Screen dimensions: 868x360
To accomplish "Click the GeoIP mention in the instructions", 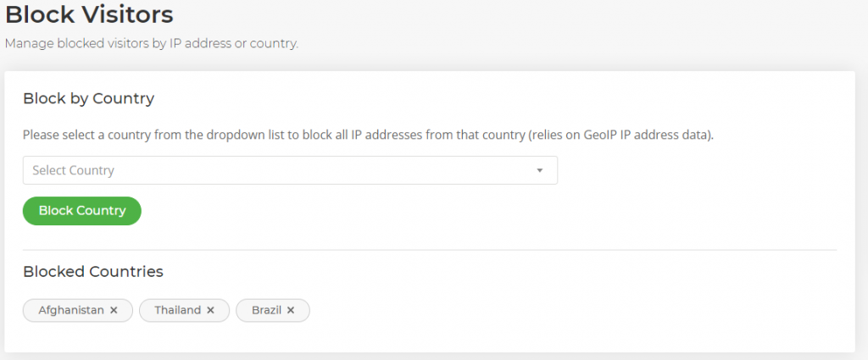I will tap(599, 136).
